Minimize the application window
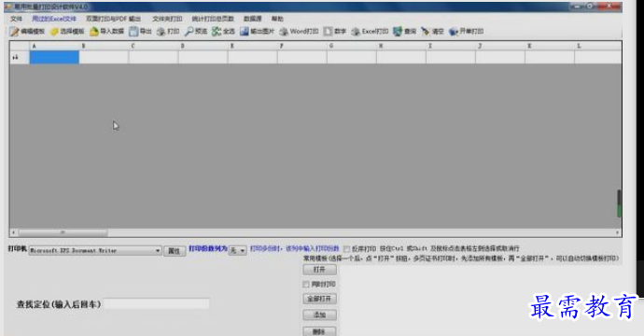This screenshot has width=644, height=336. click(x=577, y=7)
